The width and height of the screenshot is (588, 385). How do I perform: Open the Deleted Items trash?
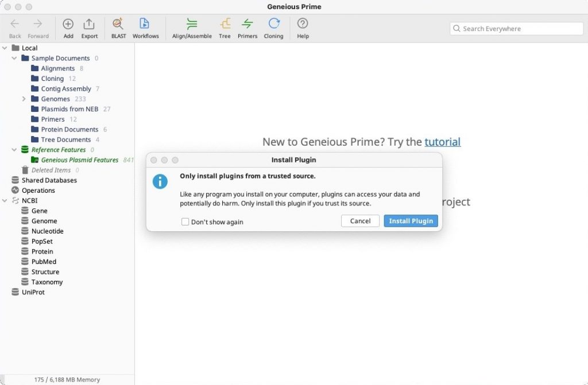tap(51, 170)
